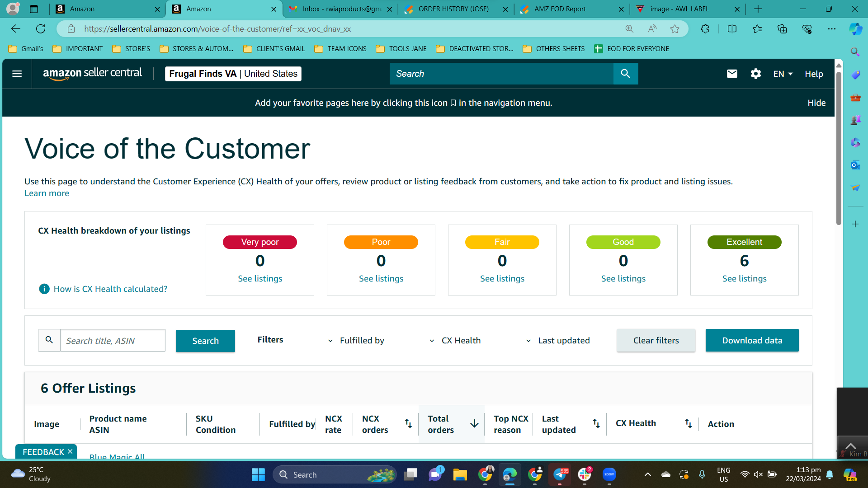See listings under the Fair rating
The image size is (868, 488).
tap(502, 278)
